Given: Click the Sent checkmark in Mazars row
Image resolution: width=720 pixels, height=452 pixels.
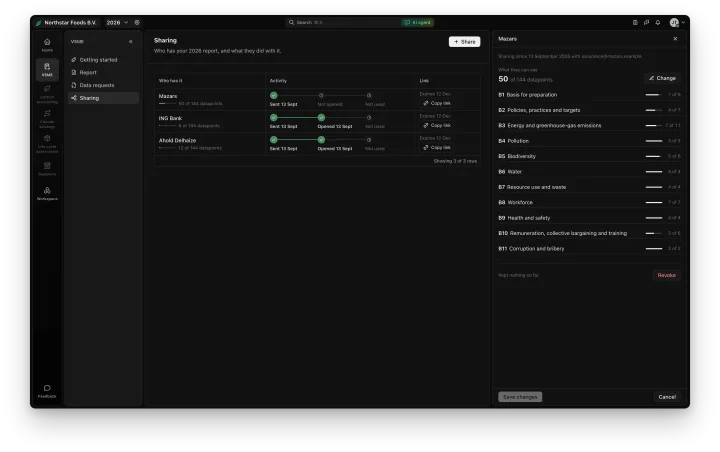Looking at the screenshot, I should point(274,96).
